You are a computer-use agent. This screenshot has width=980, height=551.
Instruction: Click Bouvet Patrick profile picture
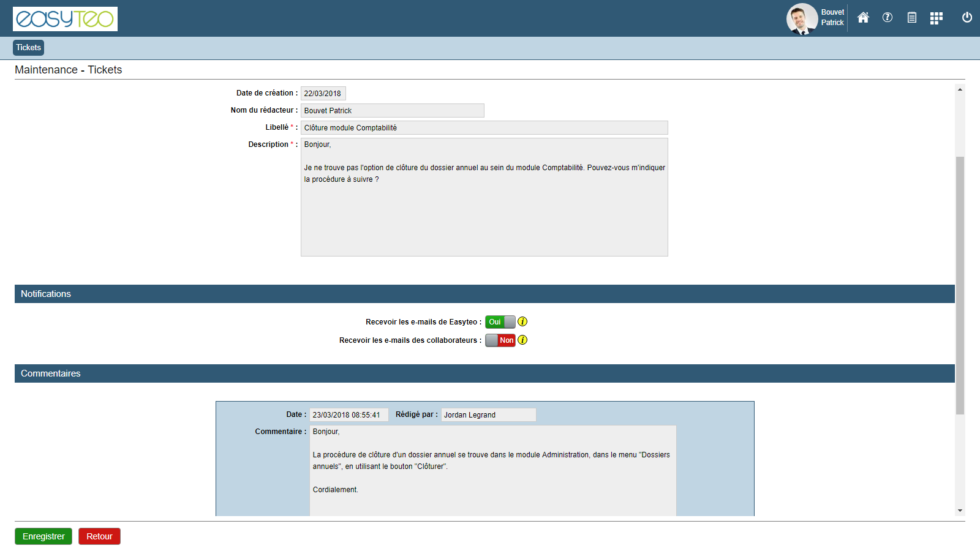click(x=802, y=18)
